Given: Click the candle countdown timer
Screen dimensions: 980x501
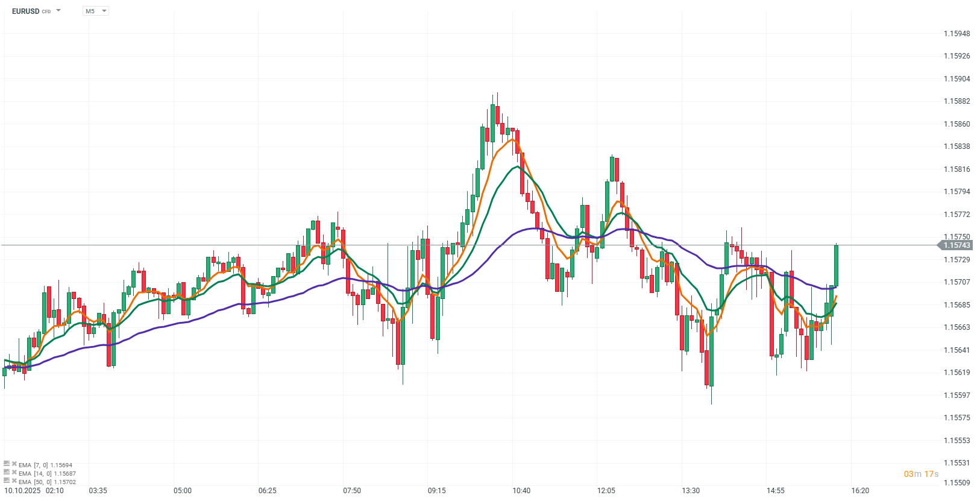Looking at the screenshot, I should click(921, 474).
